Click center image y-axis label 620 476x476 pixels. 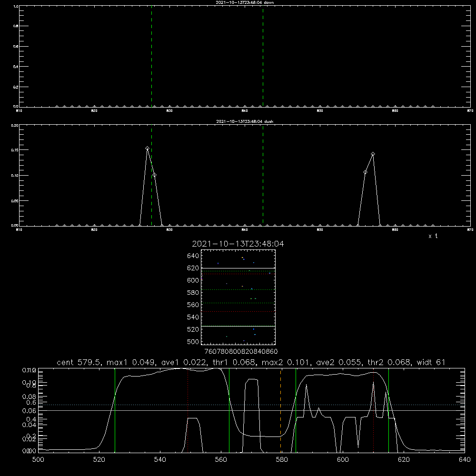click(x=193, y=268)
